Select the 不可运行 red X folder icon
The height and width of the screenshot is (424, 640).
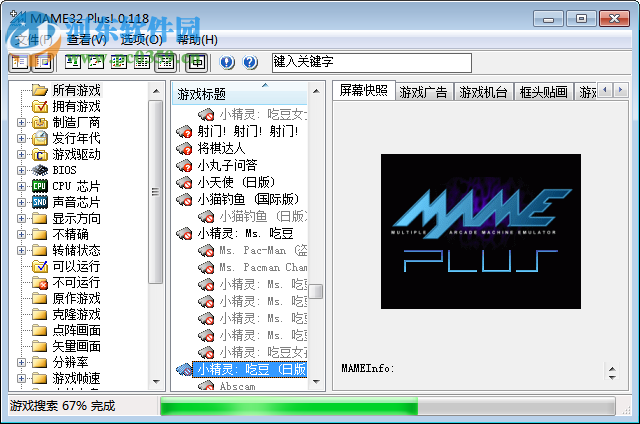40,282
